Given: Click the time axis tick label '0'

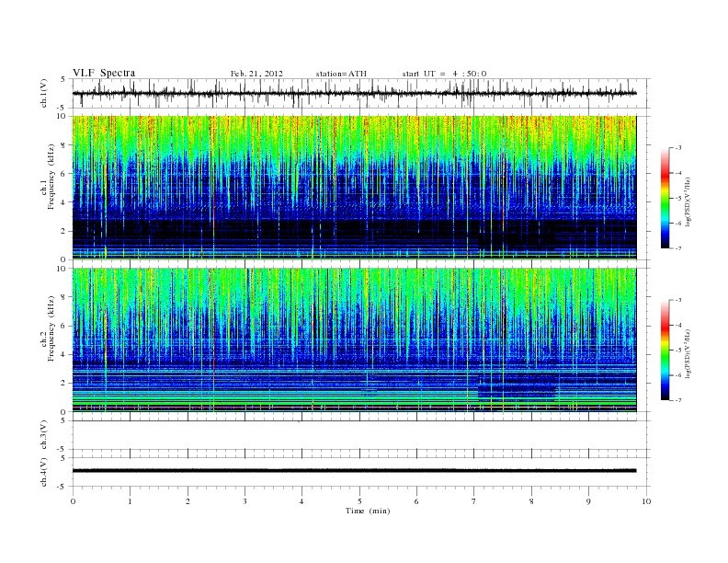Looking at the screenshot, I should (x=73, y=501).
